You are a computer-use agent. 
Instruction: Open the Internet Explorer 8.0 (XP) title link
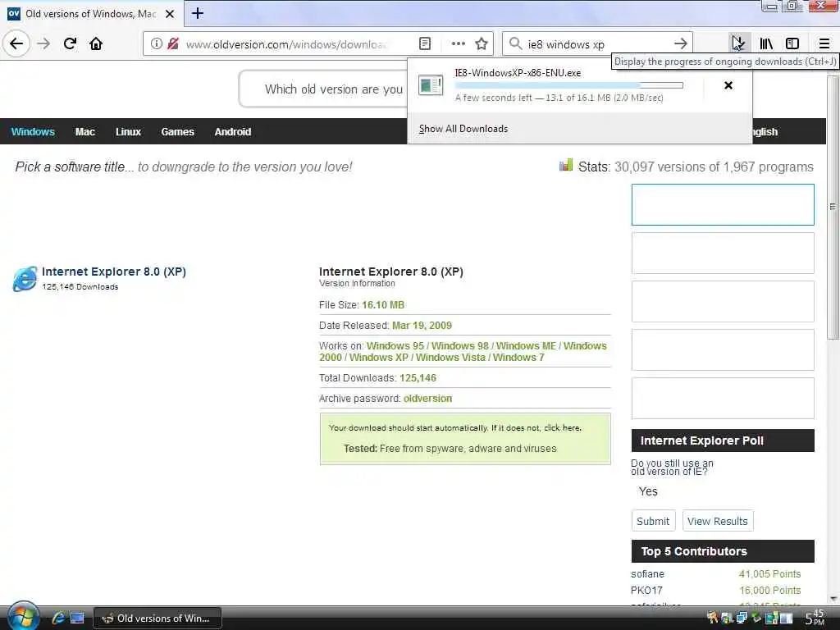click(113, 272)
